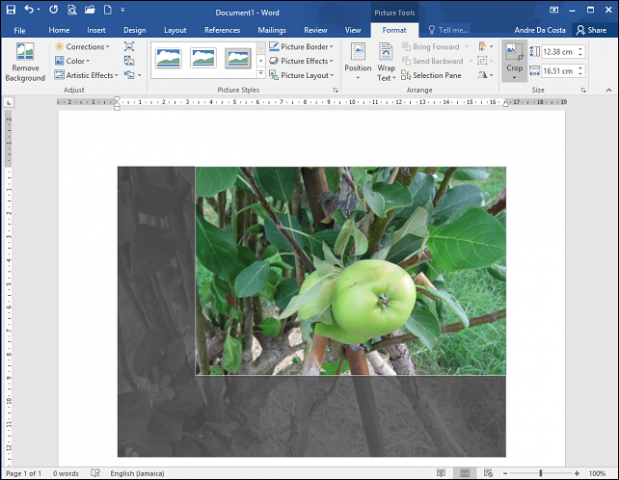Click Send Backward button
This screenshot has height=480, width=619.
433,61
